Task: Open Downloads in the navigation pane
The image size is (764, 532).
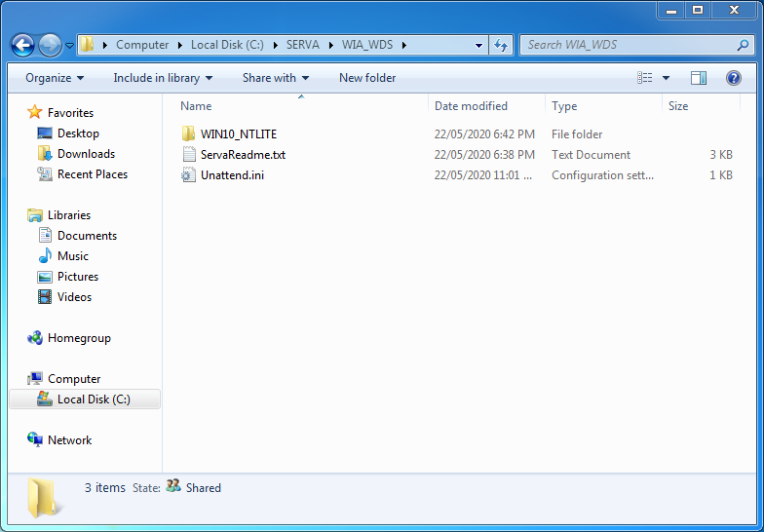Action: 86,154
